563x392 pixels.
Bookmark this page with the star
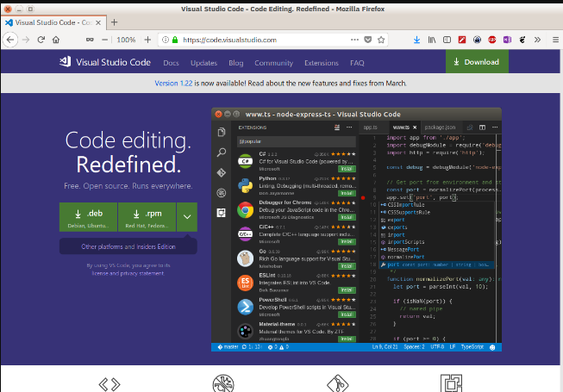(x=381, y=40)
